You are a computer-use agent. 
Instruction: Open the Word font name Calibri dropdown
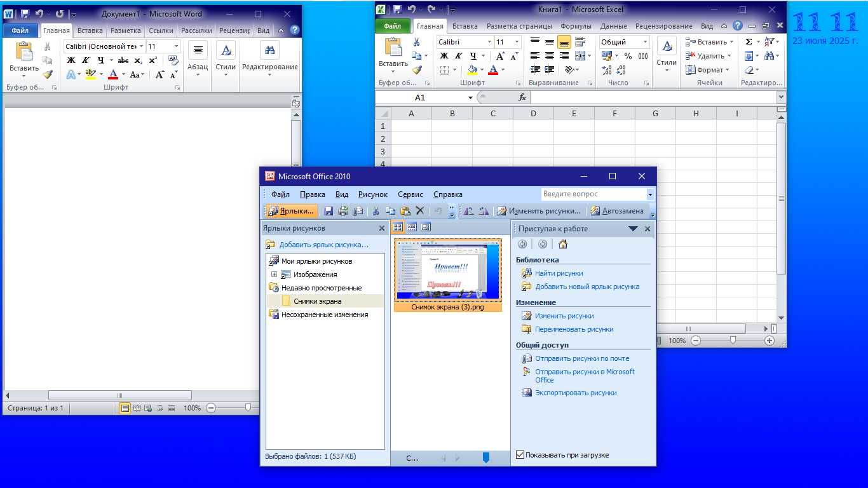pos(141,46)
